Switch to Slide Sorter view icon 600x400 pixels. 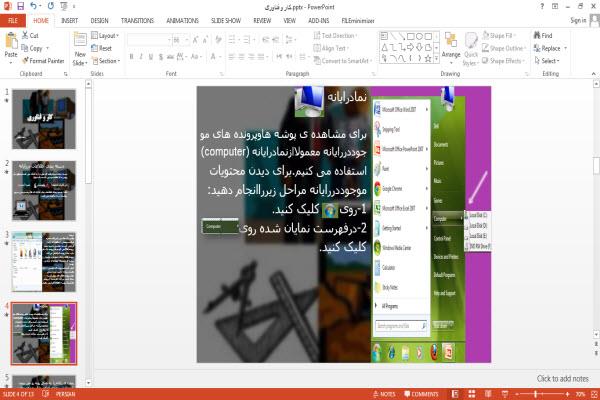[x=471, y=394]
